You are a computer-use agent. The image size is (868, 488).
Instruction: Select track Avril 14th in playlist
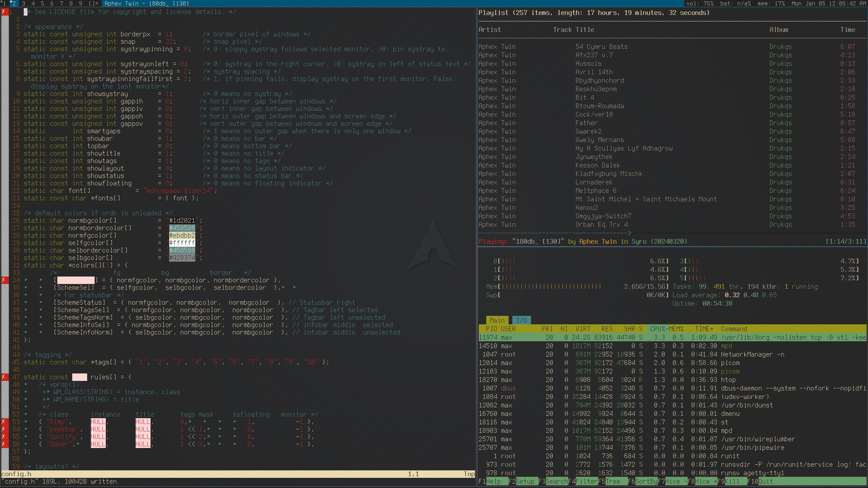[x=594, y=72]
